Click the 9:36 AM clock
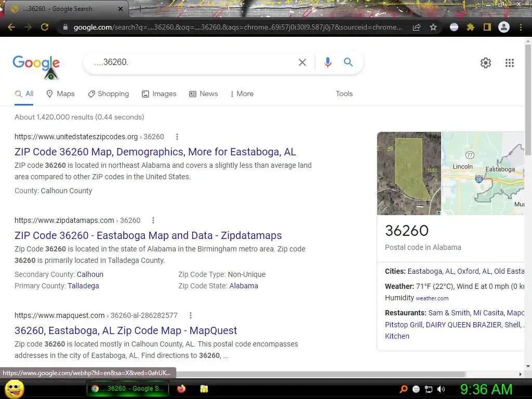 point(486,389)
